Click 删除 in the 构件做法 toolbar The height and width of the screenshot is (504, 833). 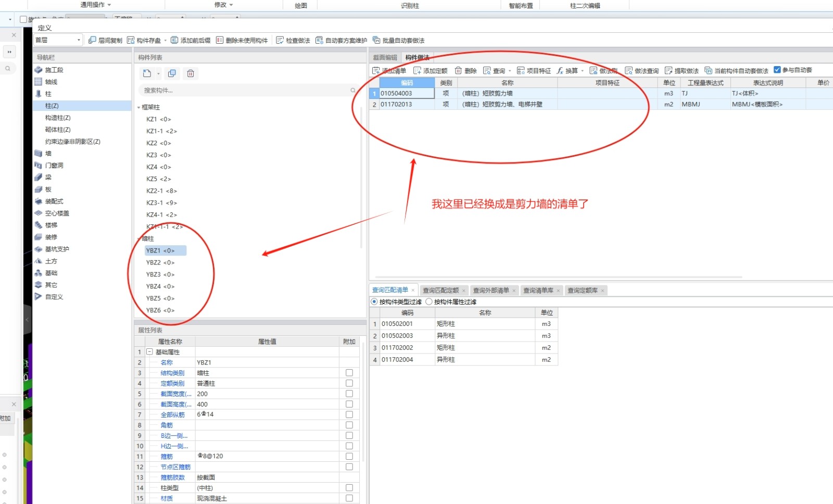pyautogui.click(x=465, y=71)
